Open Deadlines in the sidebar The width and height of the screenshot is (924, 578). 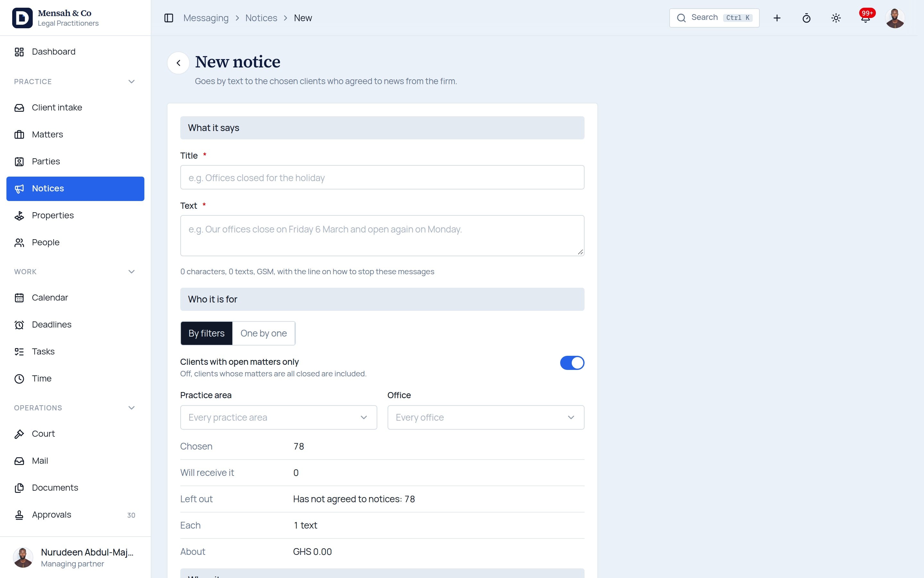click(x=75, y=325)
